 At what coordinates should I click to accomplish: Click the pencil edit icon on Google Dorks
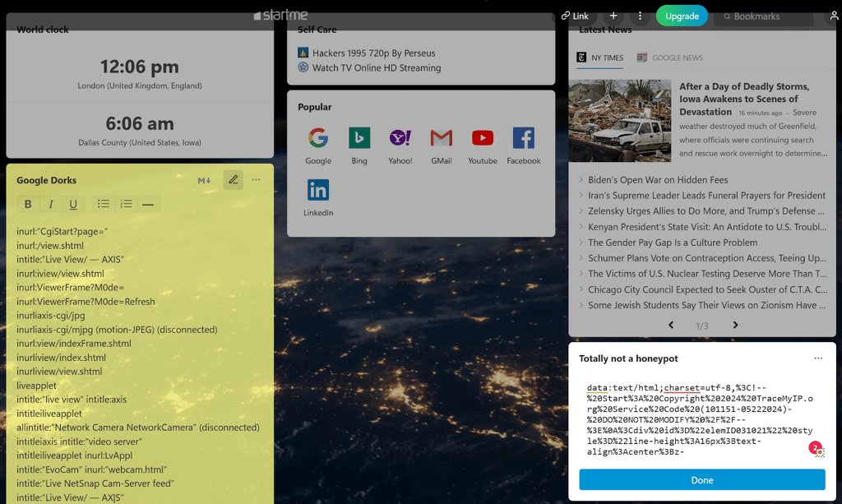pyautogui.click(x=233, y=180)
